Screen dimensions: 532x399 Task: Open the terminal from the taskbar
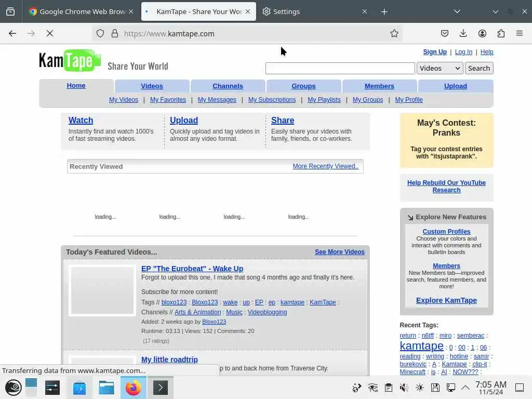160,388
